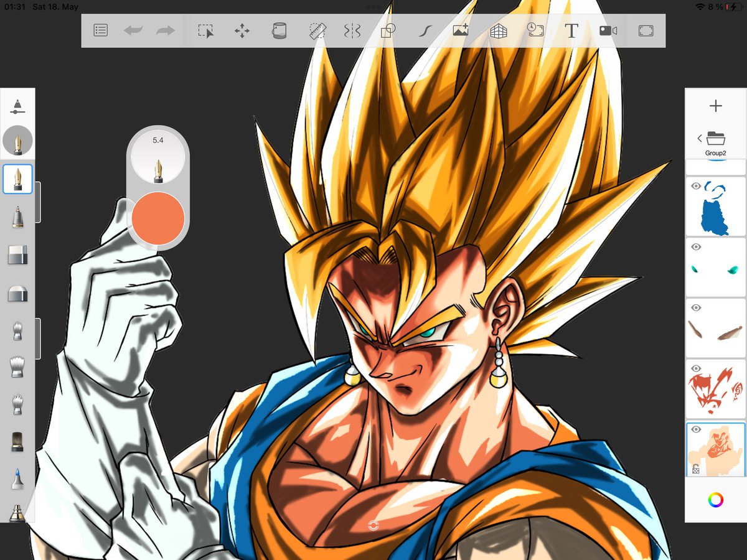
Task: Toggle the symmetry tool
Action: 352,30
